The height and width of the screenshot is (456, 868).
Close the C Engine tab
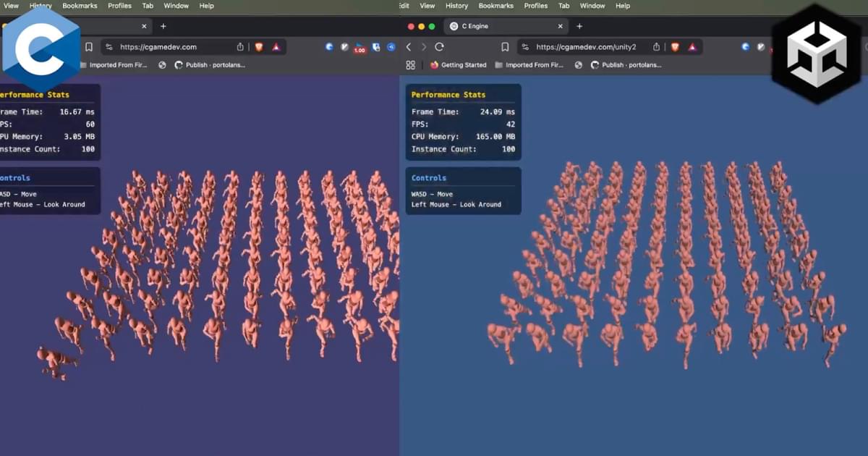click(560, 26)
